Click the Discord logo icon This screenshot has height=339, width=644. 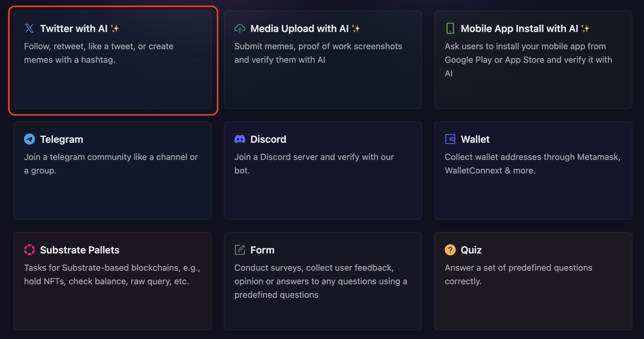coord(240,139)
